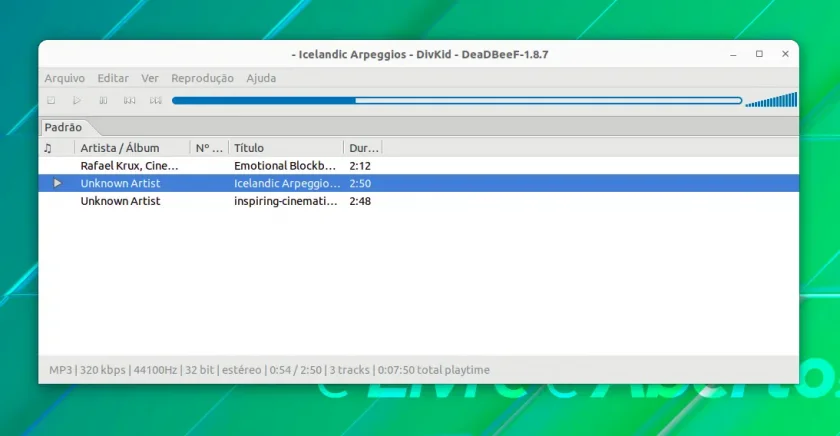This screenshot has height=436, width=840.
Task: Skip to the previous track
Action: click(x=129, y=100)
